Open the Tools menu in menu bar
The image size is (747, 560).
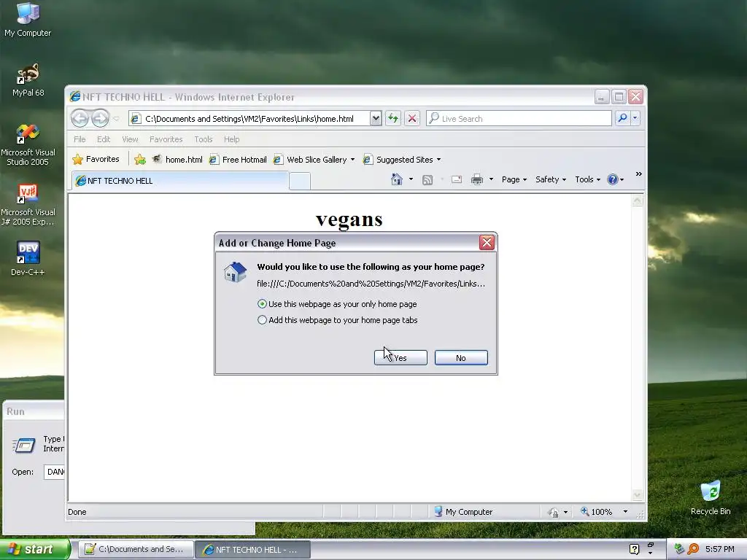(203, 139)
